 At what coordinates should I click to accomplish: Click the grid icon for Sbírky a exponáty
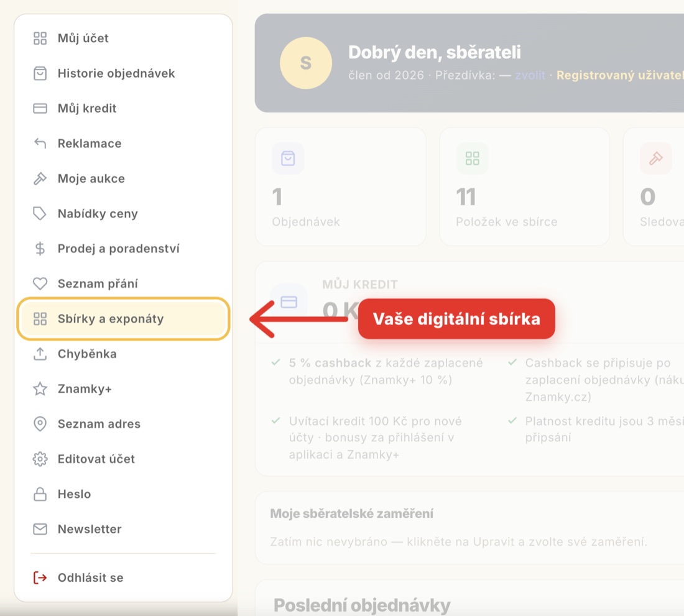[40, 319]
